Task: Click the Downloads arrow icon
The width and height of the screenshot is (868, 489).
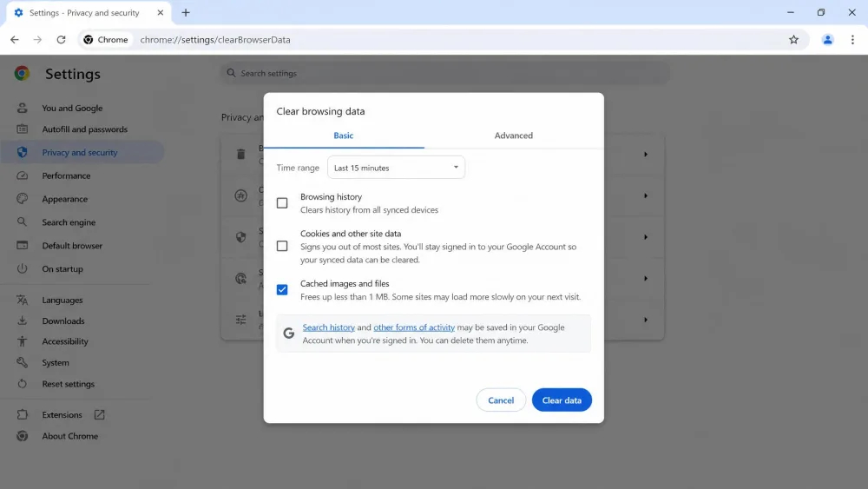Action: (x=23, y=320)
